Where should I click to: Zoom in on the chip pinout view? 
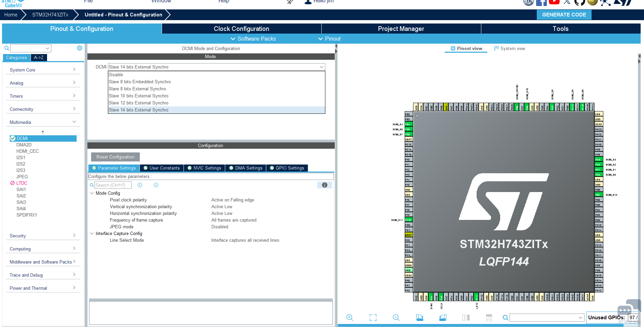tap(350, 318)
